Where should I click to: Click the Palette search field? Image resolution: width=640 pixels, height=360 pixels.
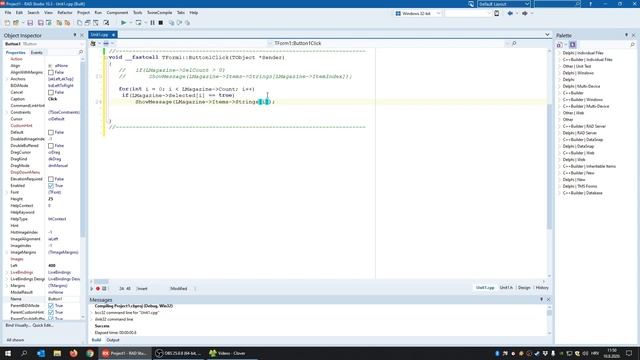click(605, 44)
